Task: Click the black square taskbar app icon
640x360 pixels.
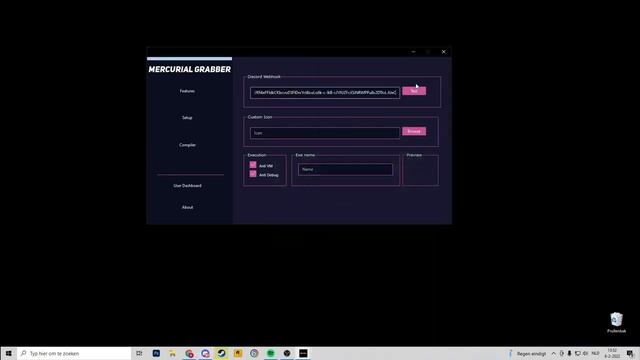Action: (x=303, y=353)
